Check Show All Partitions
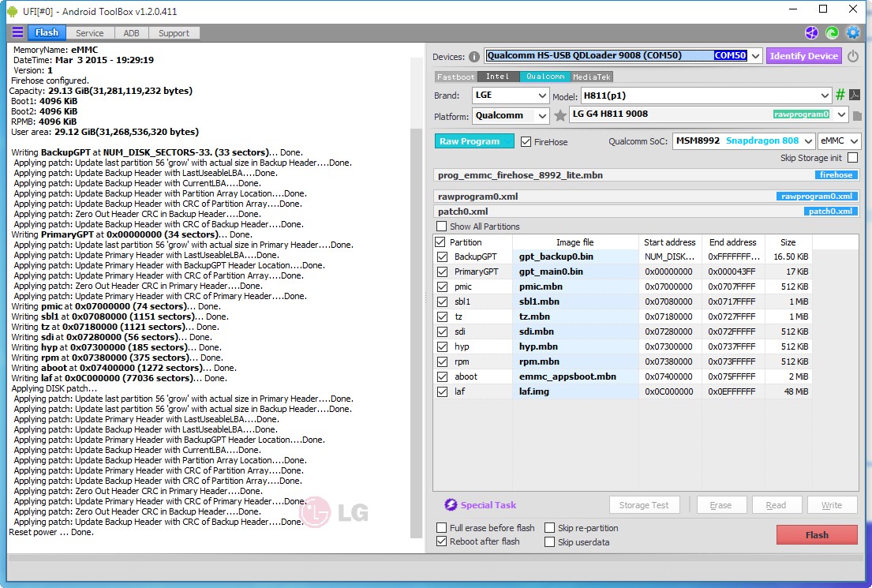This screenshot has height=588, width=872. (x=442, y=226)
